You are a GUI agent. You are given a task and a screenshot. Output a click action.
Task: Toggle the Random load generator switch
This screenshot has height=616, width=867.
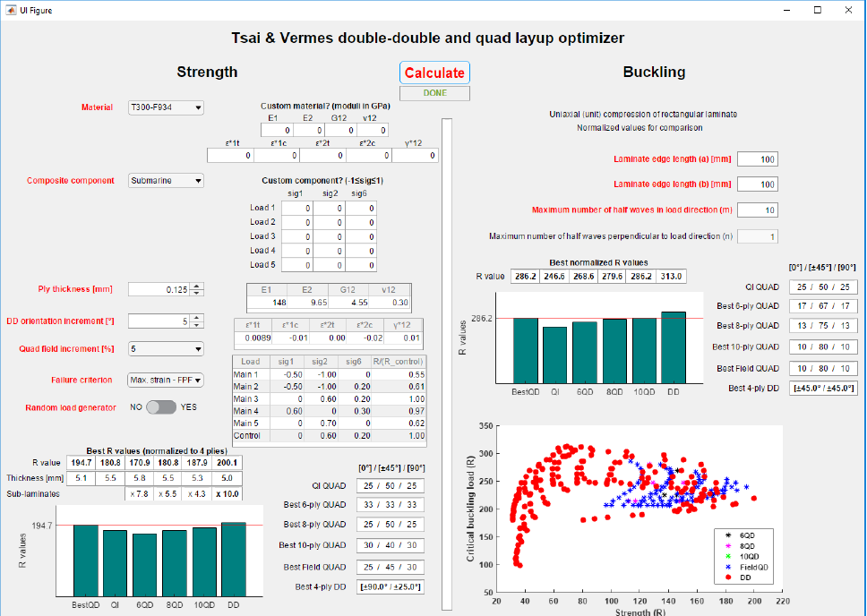coord(161,407)
